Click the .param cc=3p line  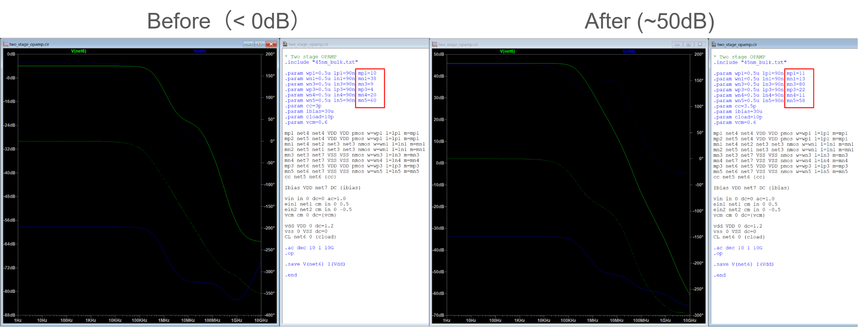[x=303, y=106]
